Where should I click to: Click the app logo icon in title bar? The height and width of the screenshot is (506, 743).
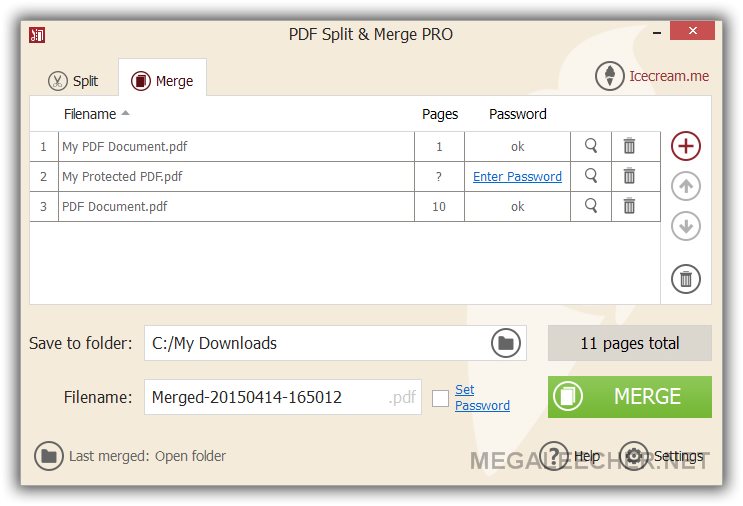pos(37,35)
